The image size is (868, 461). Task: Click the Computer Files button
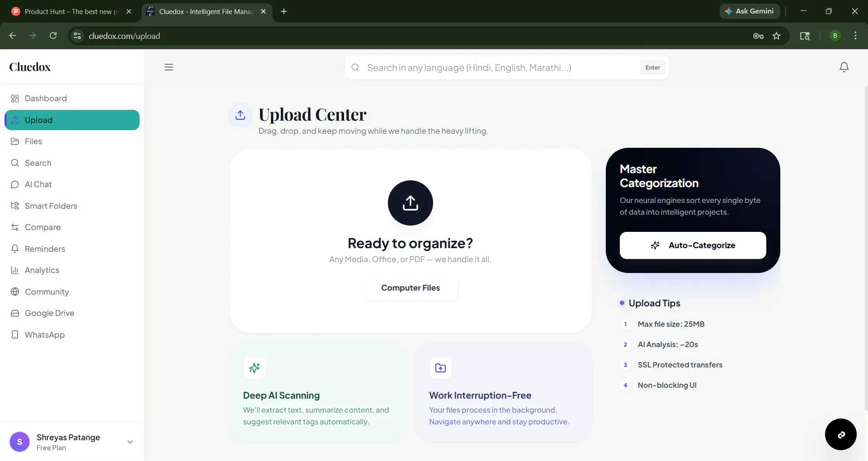410,288
